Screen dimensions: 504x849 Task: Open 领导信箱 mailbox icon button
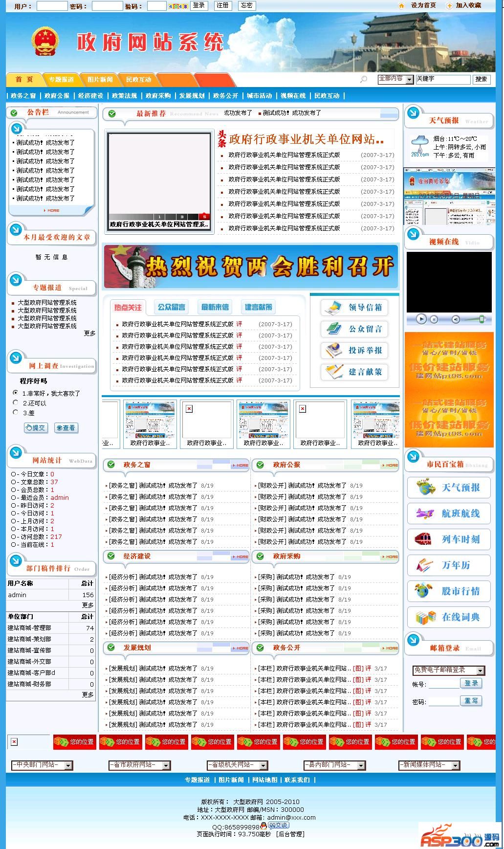[x=354, y=308]
